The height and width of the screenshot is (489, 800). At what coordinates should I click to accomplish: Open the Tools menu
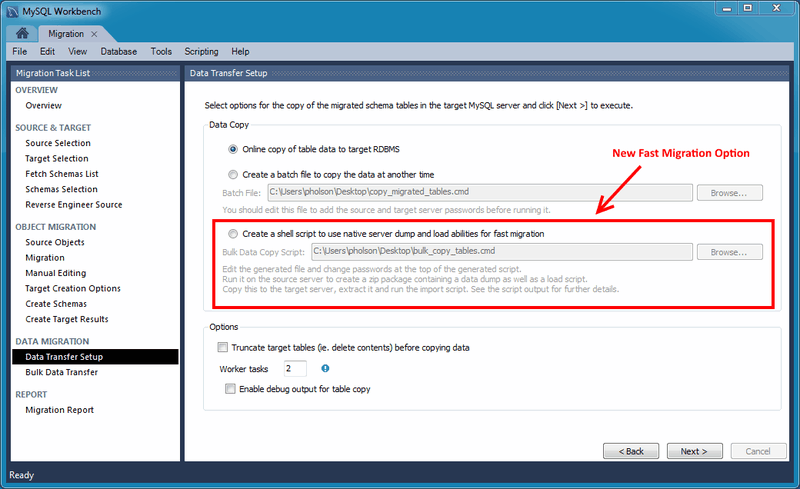(x=161, y=51)
